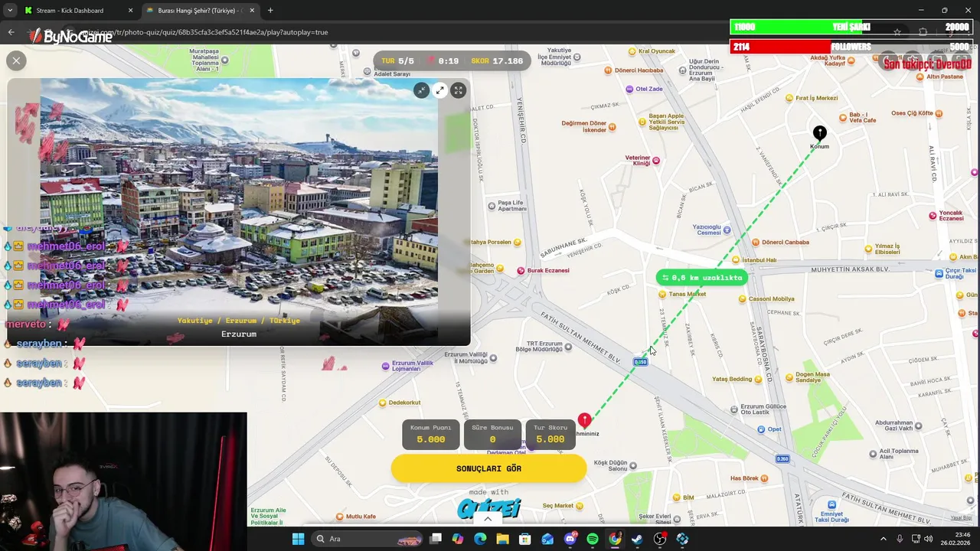
Task: Click the Bab-ı Vefa Cafe marker
Action: [x=843, y=118]
